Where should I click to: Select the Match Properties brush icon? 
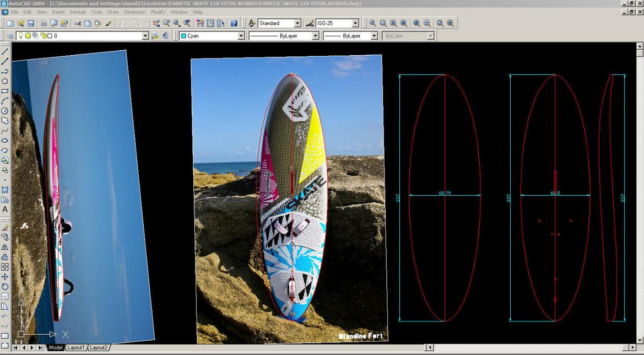coord(108,23)
